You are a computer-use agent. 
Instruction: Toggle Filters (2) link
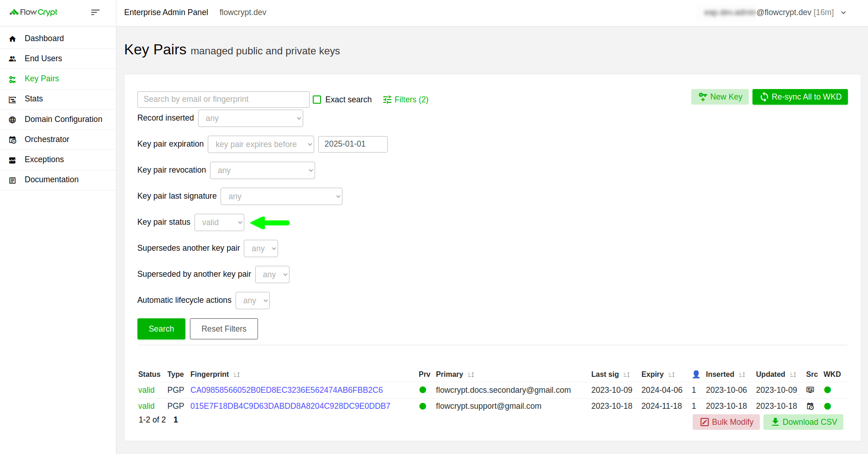point(405,100)
